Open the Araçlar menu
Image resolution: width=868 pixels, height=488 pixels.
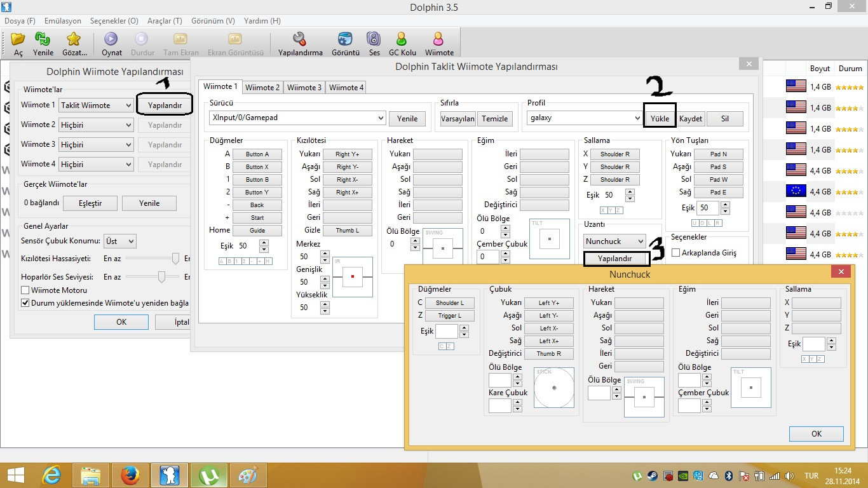pyautogui.click(x=165, y=21)
